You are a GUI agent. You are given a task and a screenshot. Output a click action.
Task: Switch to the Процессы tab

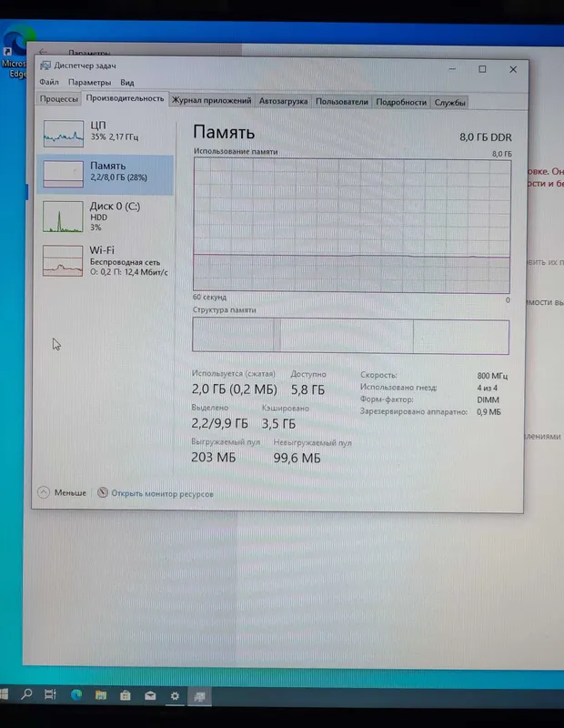click(x=58, y=99)
